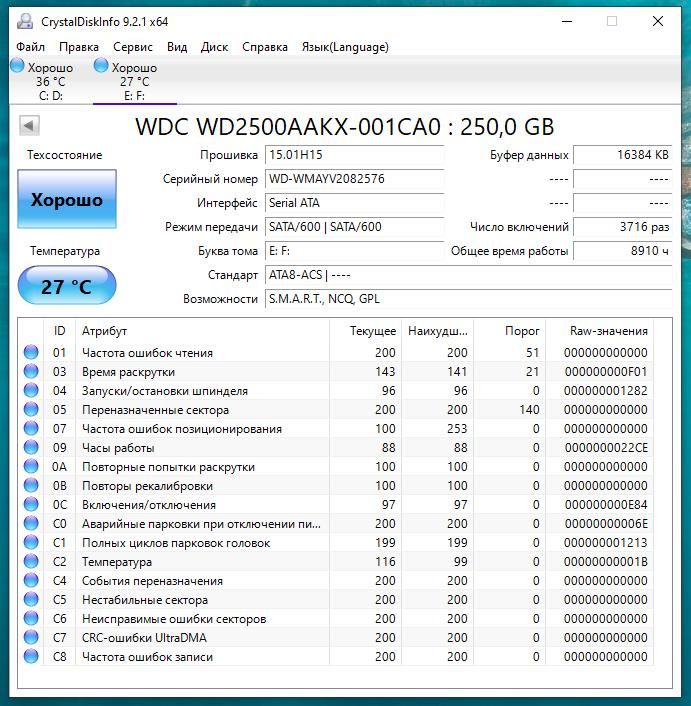Click the ID column header
Image resolution: width=691 pixels, height=706 pixels.
(x=59, y=331)
